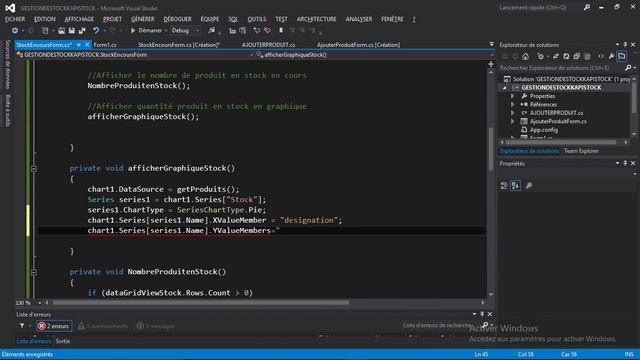Pin the Propriétés panel
The width and height of the screenshot is (640, 360).
(x=625, y=163)
